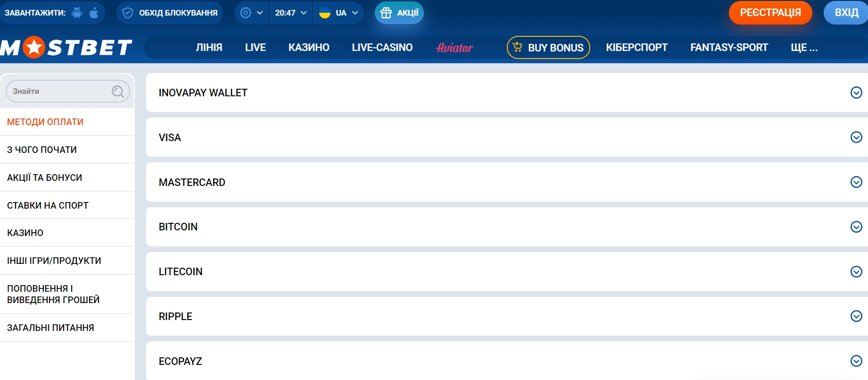Click the Buy Bonus button
This screenshot has height=380, width=868.
pos(548,48)
